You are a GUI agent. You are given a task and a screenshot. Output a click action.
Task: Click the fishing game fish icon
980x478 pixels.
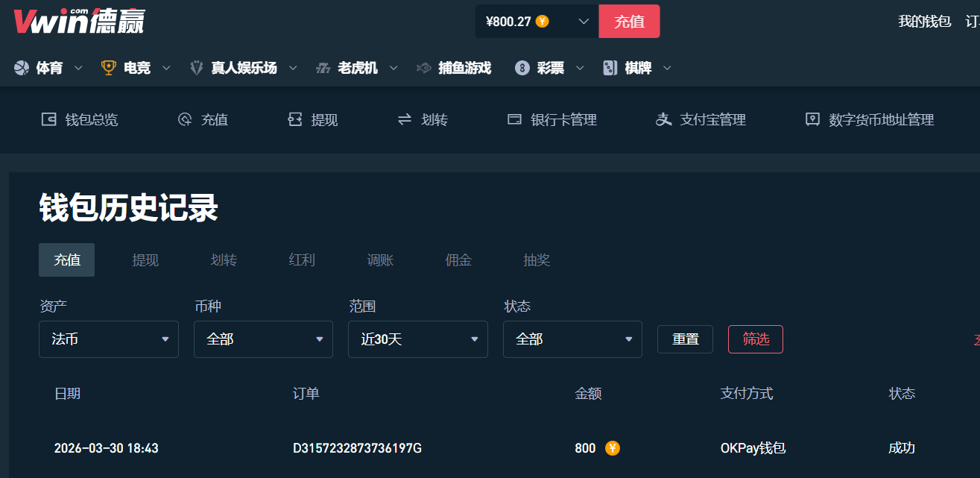[423, 68]
